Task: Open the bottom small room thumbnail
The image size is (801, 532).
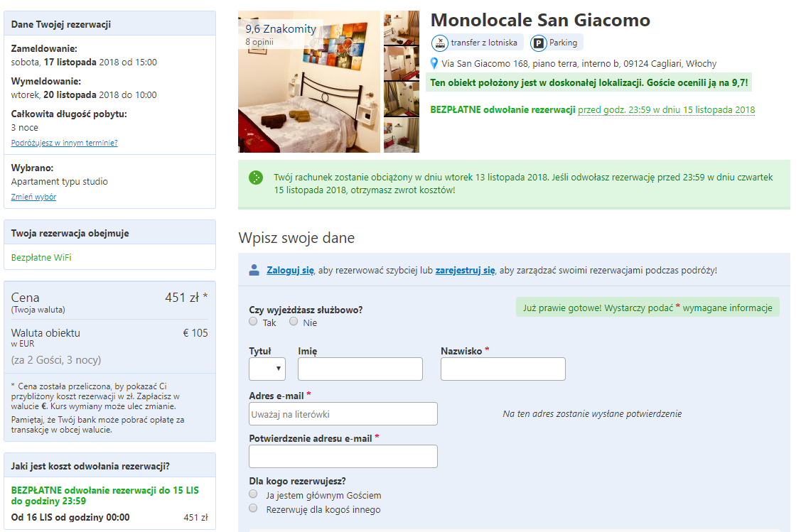Action: click(x=402, y=135)
